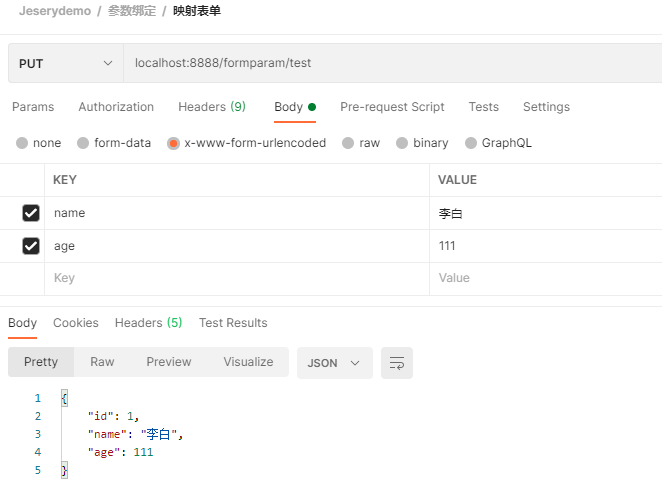Go to the request Settings tab
This screenshot has width=662, height=496.
[x=546, y=107]
